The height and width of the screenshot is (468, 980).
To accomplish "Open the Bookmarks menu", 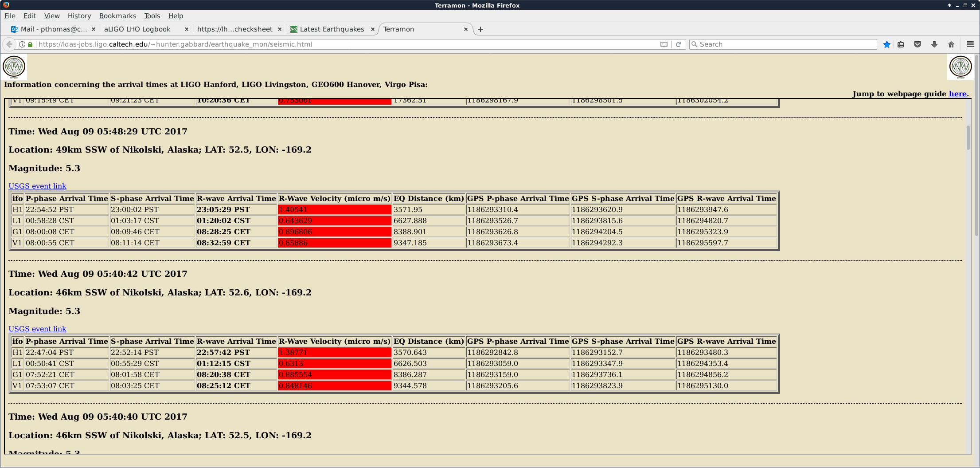I will [x=117, y=16].
